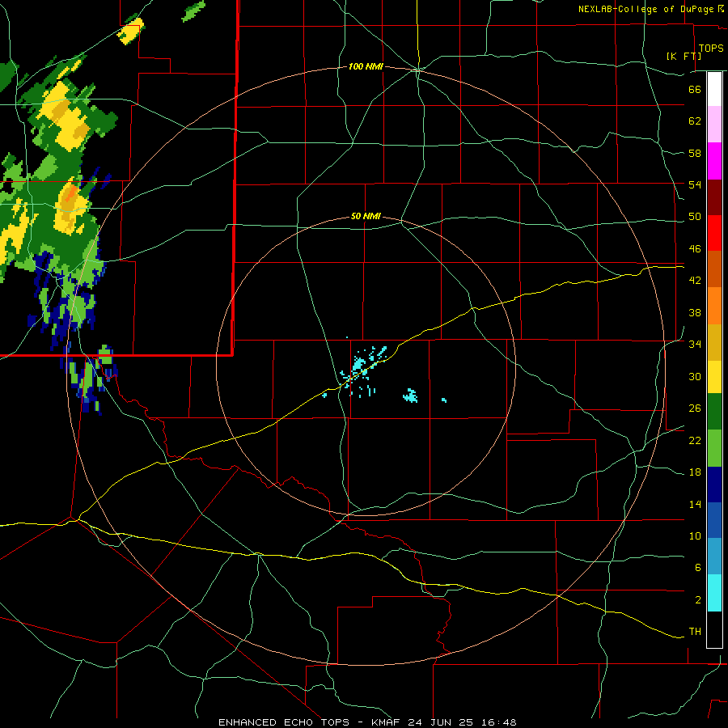Viewport: 728px width, 728px height.
Task: Click the "46" legend value
Action: [x=695, y=249]
